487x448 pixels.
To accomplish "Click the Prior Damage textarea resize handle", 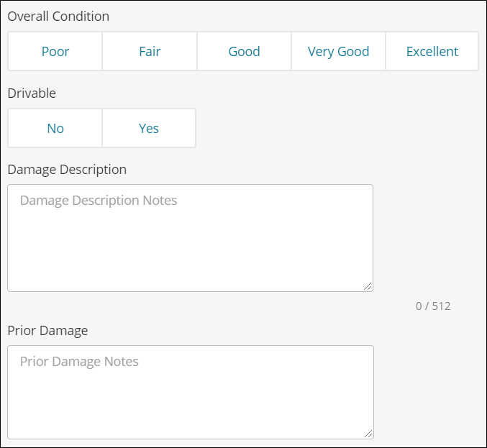I will (368, 434).
